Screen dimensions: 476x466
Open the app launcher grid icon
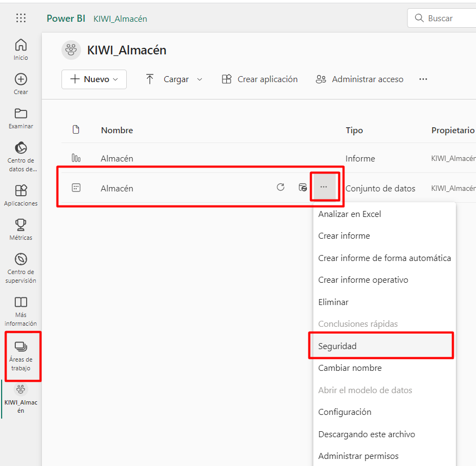click(21, 18)
